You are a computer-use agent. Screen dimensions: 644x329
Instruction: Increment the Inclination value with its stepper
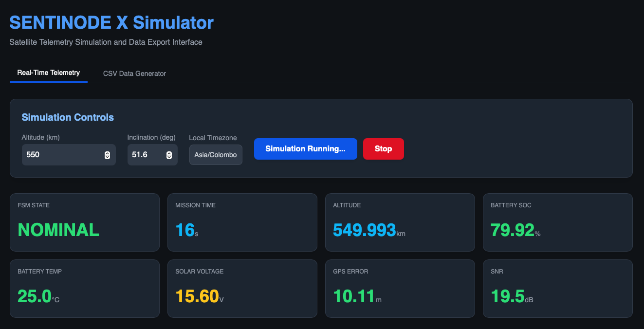tap(168, 152)
